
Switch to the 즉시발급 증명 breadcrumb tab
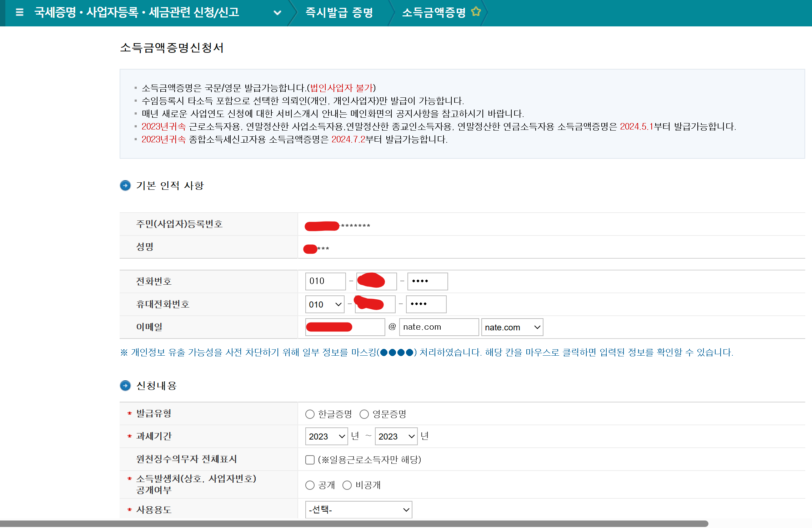pyautogui.click(x=339, y=13)
